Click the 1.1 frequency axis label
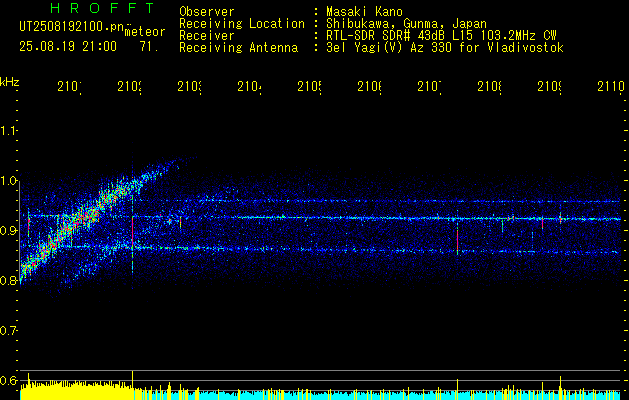The height and width of the screenshot is (400, 629). (x=8, y=131)
